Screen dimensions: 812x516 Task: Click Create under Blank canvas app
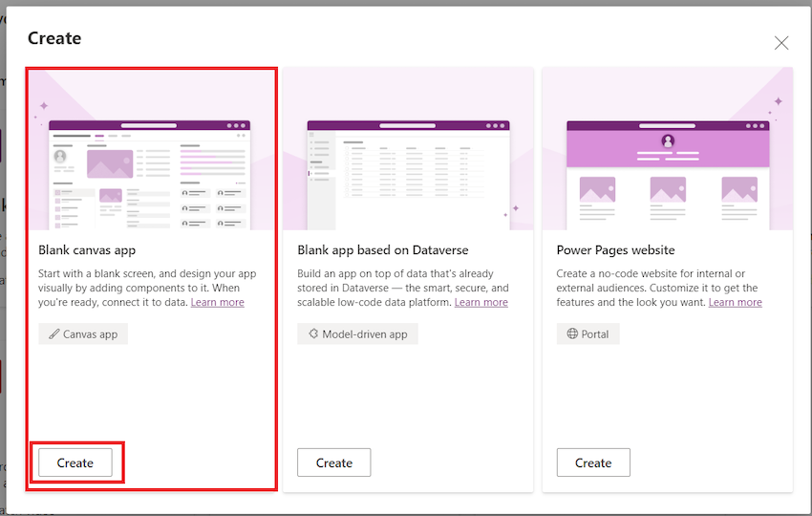(x=75, y=462)
